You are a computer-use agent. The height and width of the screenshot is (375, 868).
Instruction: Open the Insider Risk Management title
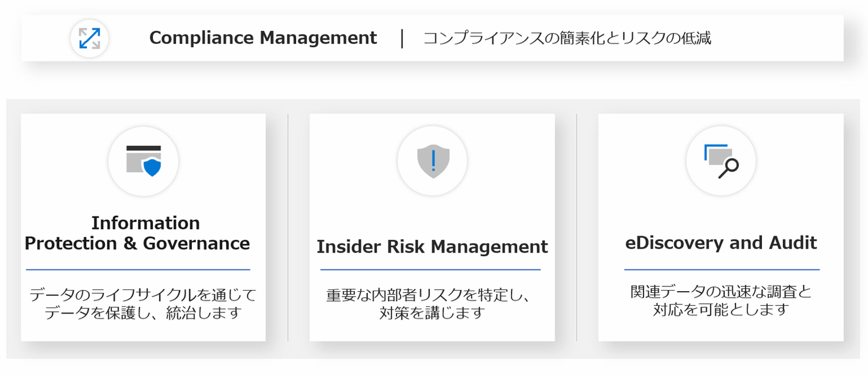coord(432,247)
